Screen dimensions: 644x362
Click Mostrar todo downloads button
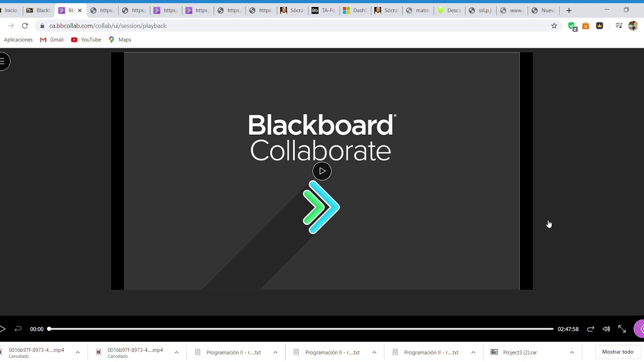[x=618, y=352]
